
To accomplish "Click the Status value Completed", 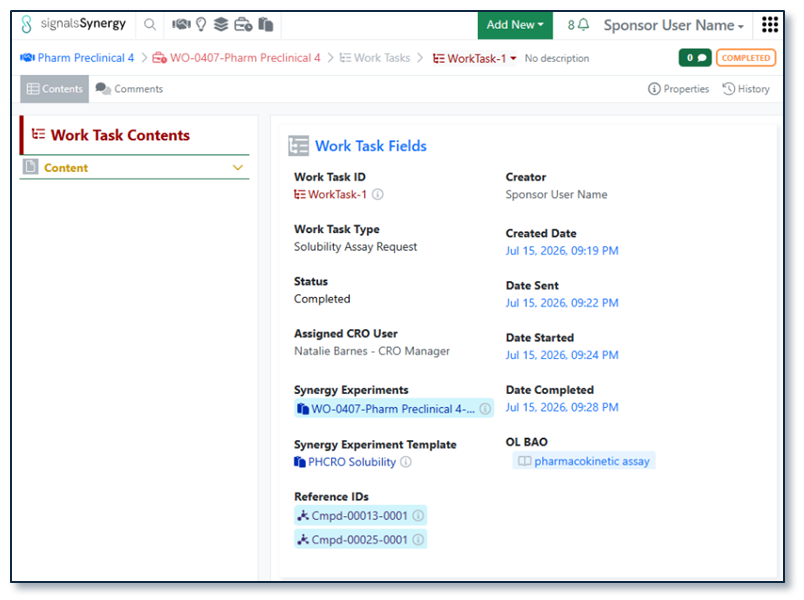I will pos(322,299).
